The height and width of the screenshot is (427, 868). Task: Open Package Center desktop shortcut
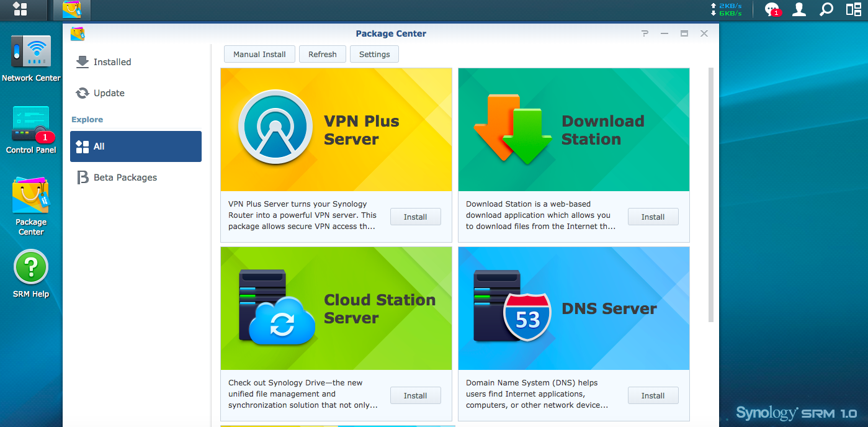(31, 207)
